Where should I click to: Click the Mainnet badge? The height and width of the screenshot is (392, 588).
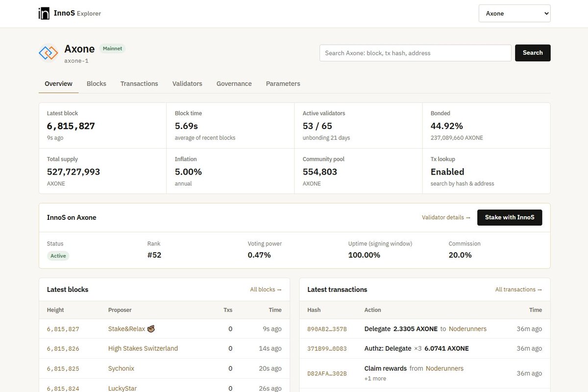113,49
